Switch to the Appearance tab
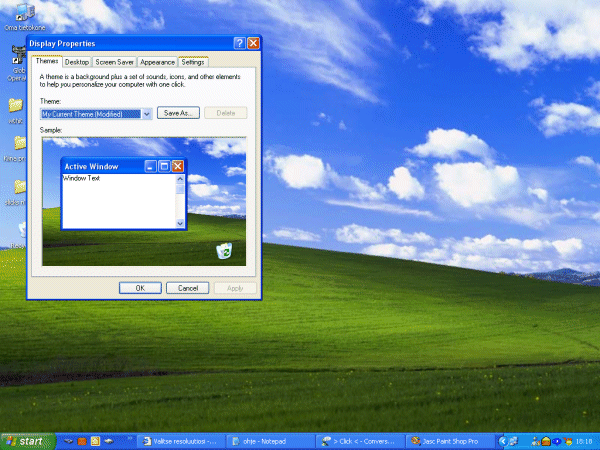 click(x=157, y=62)
